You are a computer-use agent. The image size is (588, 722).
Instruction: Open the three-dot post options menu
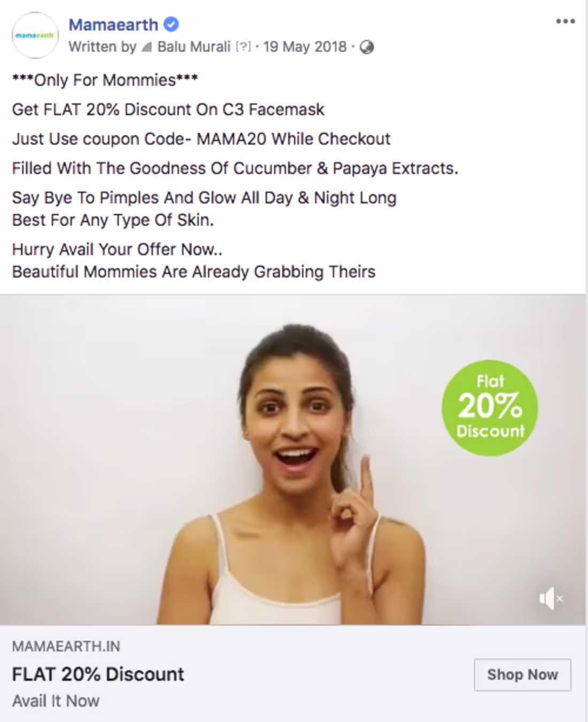(x=565, y=21)
